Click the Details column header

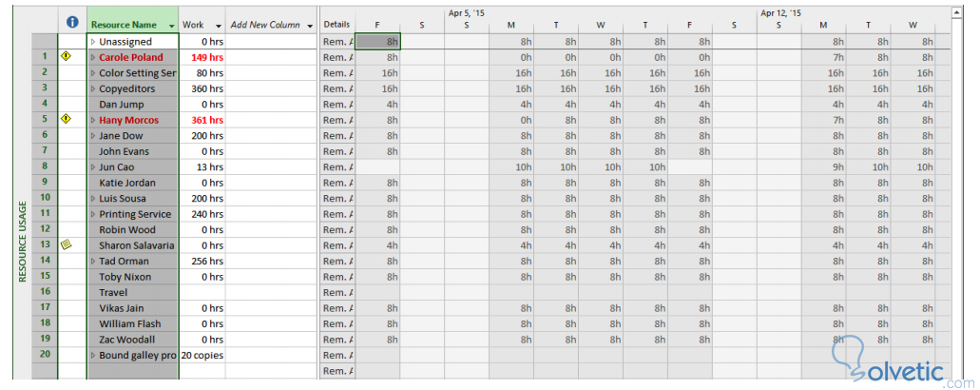click(336, 25)
